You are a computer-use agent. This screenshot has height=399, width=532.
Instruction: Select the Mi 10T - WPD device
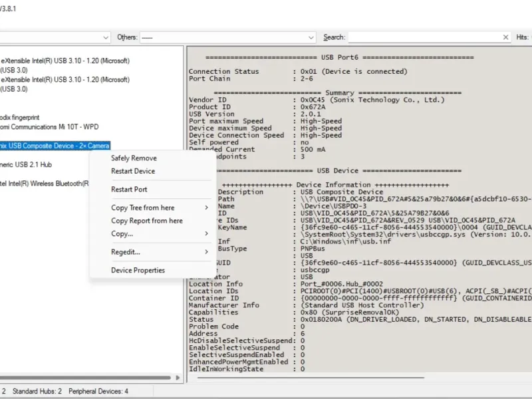[49, 127]
